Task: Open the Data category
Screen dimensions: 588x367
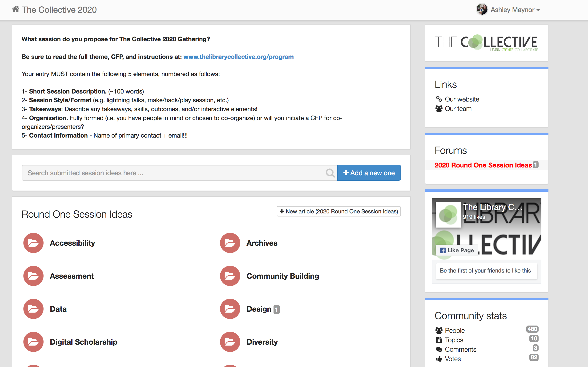Action: click(58, 309)
